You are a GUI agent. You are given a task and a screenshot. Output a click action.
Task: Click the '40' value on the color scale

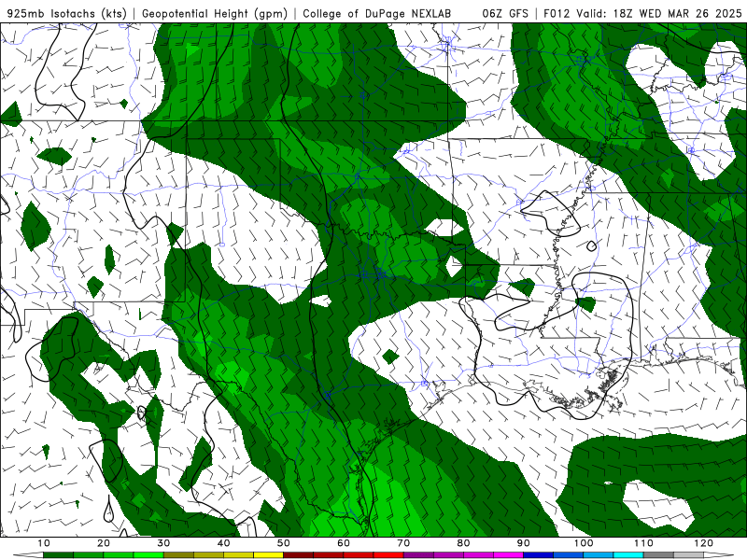click(223, 543)
